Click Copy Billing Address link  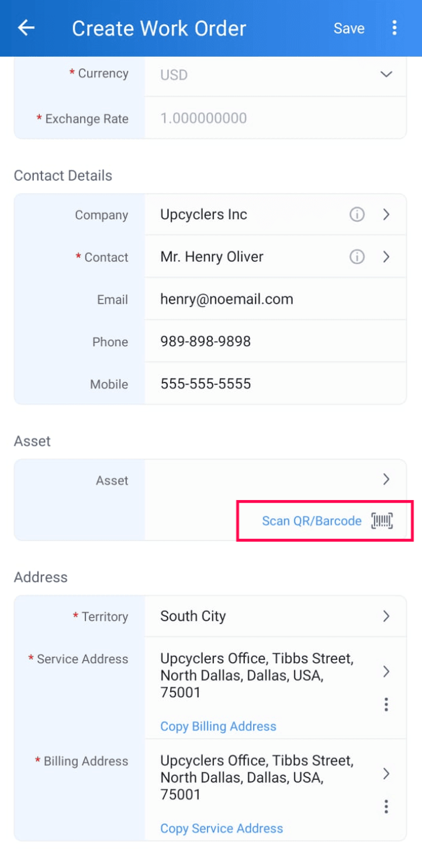218,726
